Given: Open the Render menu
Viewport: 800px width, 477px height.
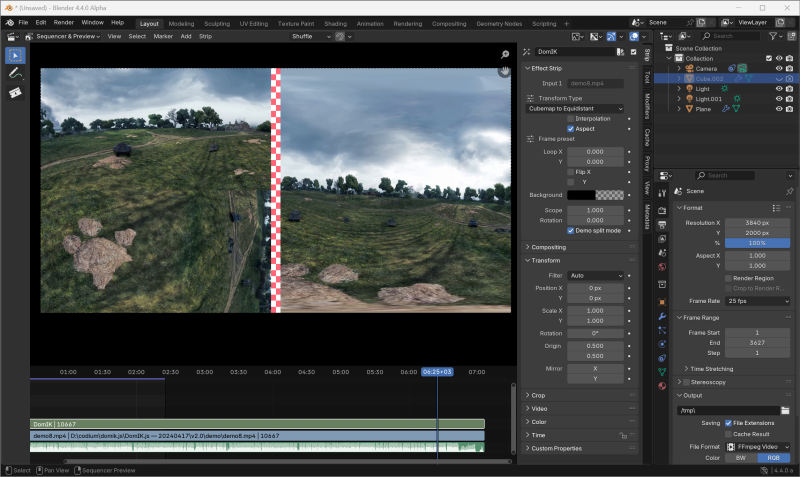Looking at the screenshot, I should tap(64, 23).
